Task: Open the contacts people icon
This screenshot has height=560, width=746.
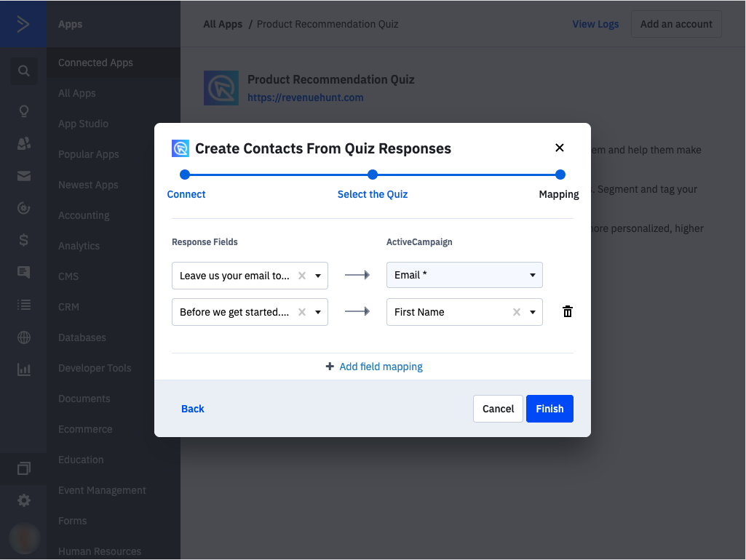Action: 24,143
